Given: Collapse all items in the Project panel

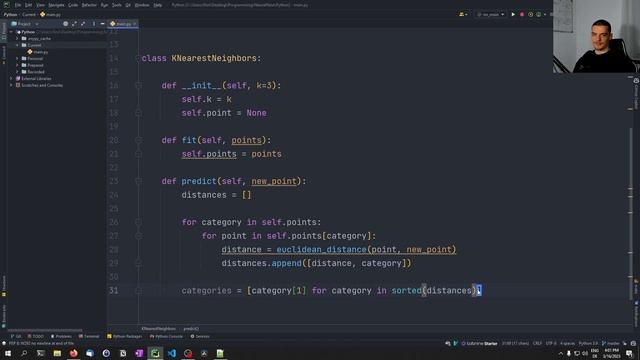Looking at the screenshot, I should (83, 24).
